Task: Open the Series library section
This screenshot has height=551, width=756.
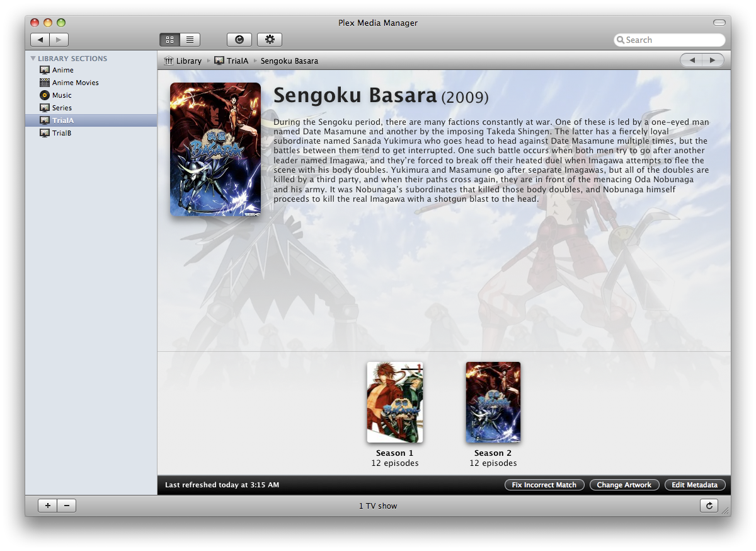Action: tap(91, 108)
